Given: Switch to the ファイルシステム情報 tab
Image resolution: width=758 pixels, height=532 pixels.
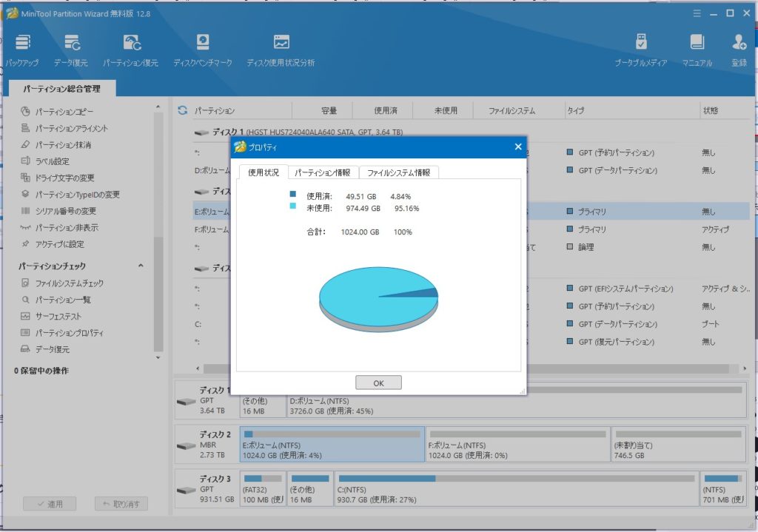Looking at the screenshot, I should (x=398, y=172).
